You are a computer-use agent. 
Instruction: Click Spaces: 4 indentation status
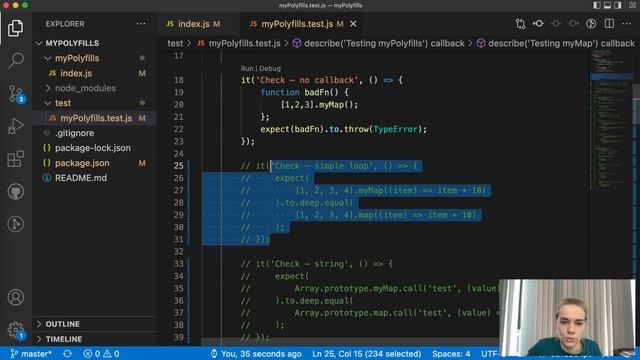click(451, 353)
